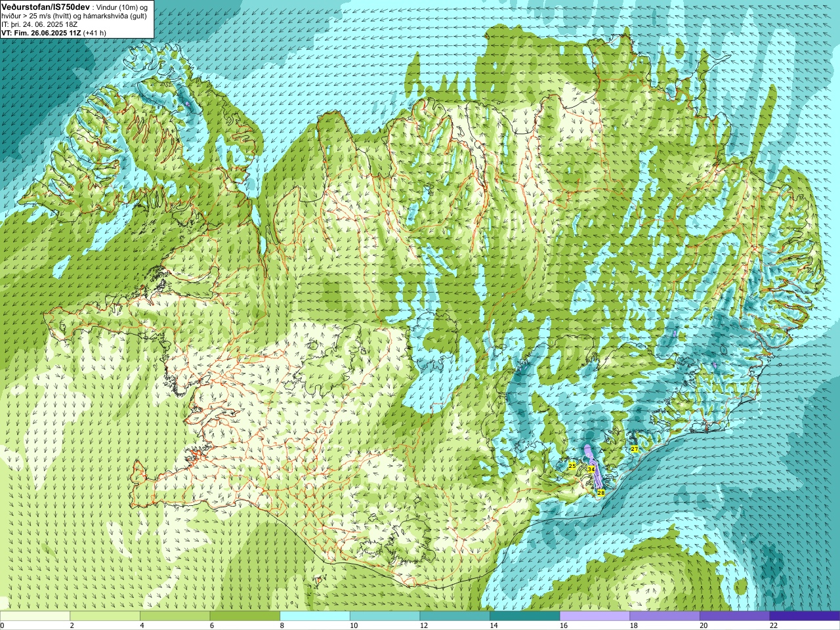Click the Veðurstofan/IS750dev title text

46,7
